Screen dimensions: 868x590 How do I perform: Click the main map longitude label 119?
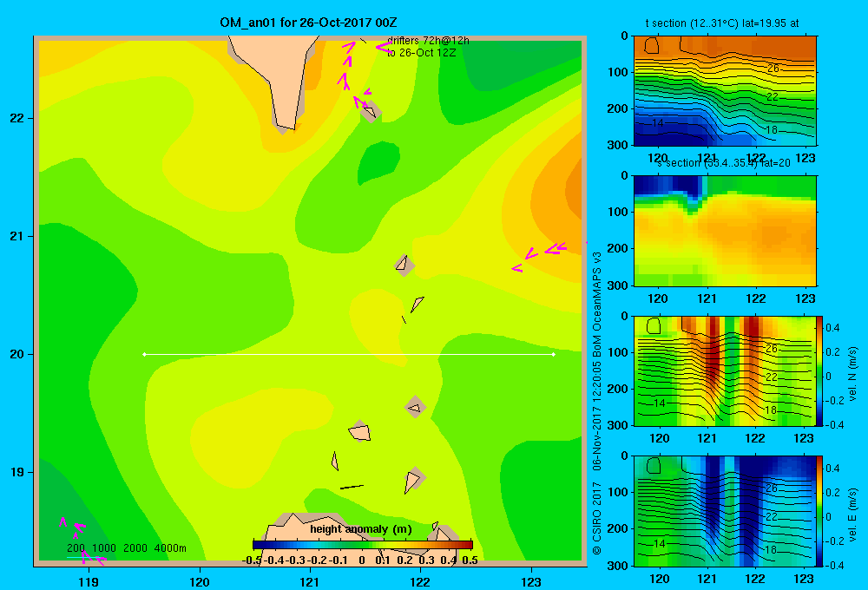click(x=89, y=581)
